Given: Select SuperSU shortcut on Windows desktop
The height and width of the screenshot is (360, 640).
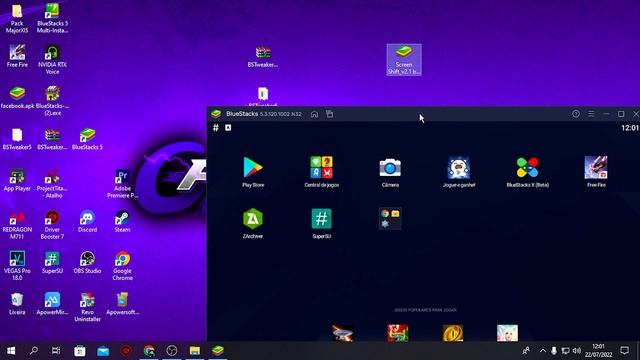Looking at the screenshot, I should point(52,263).
